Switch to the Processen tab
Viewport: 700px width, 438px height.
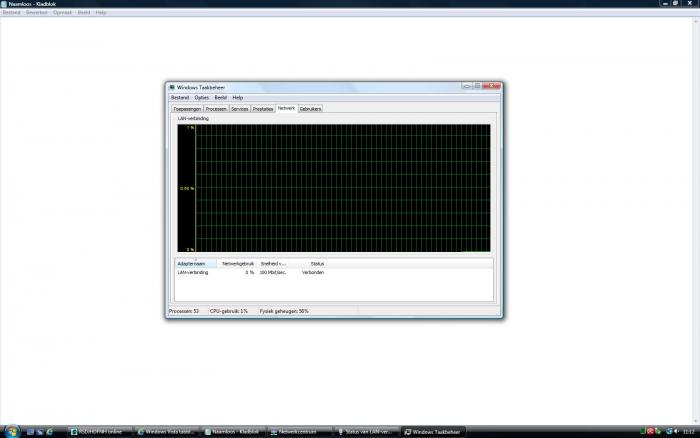click(x=216, y=109)
